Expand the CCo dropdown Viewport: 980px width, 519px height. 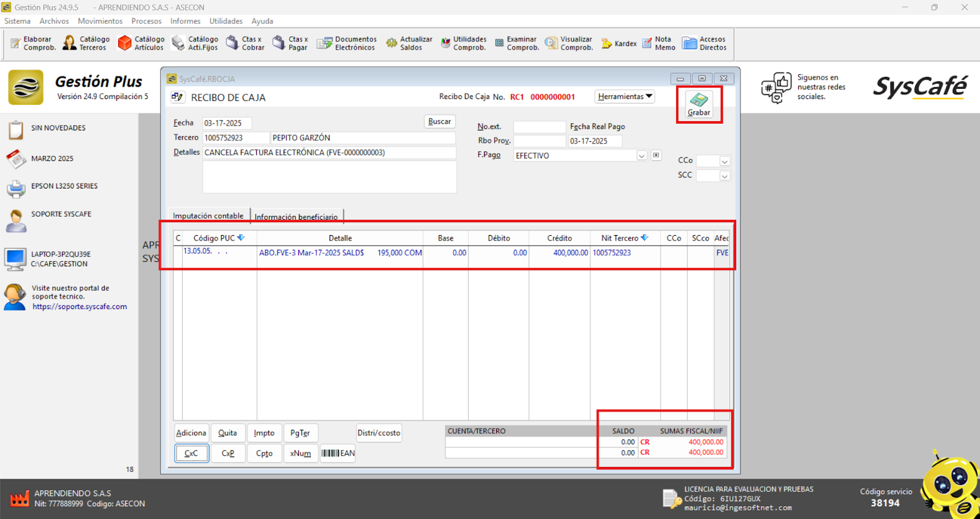tap(725, 162)
